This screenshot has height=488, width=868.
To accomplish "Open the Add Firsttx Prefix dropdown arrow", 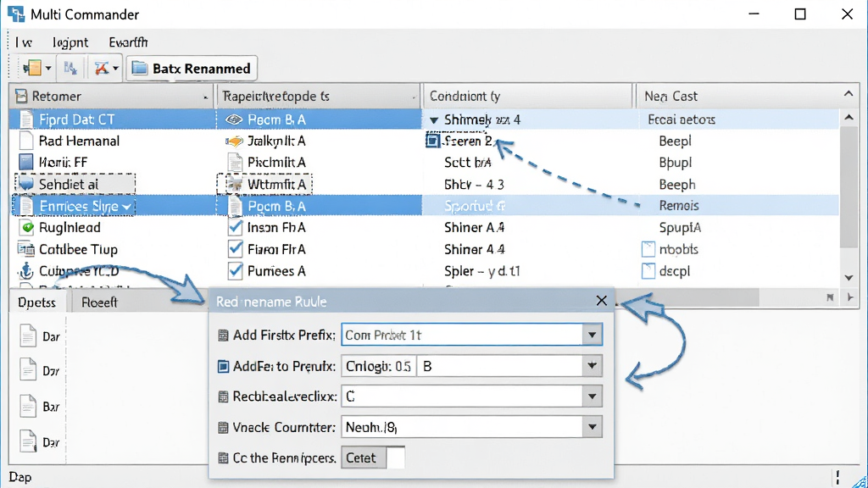I will coord(592,335).
